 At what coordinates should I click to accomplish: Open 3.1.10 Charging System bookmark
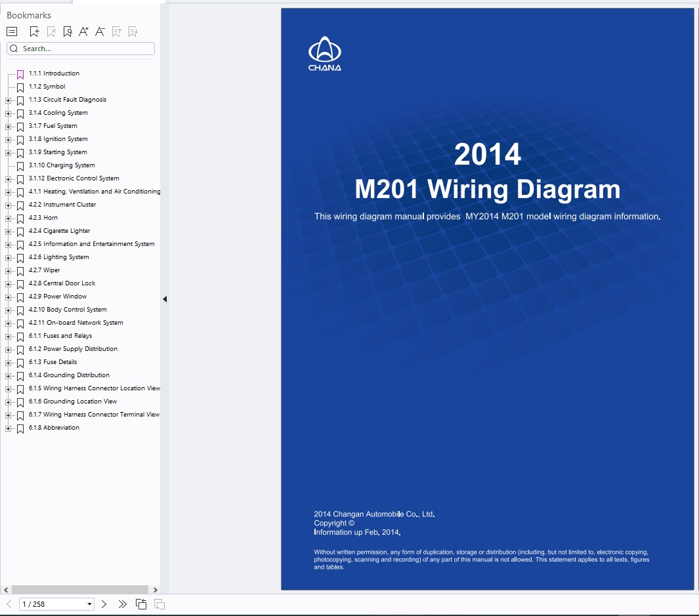point(62,165)
